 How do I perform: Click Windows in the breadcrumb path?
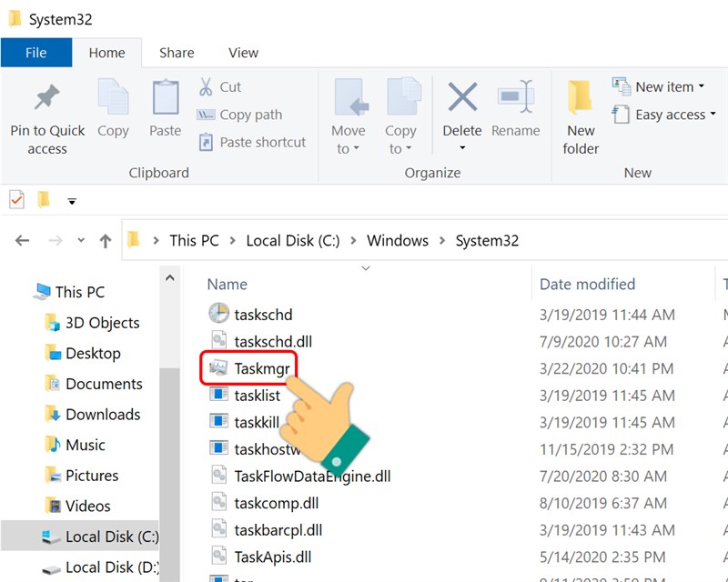pyautogui.click(x=398, y=240)
